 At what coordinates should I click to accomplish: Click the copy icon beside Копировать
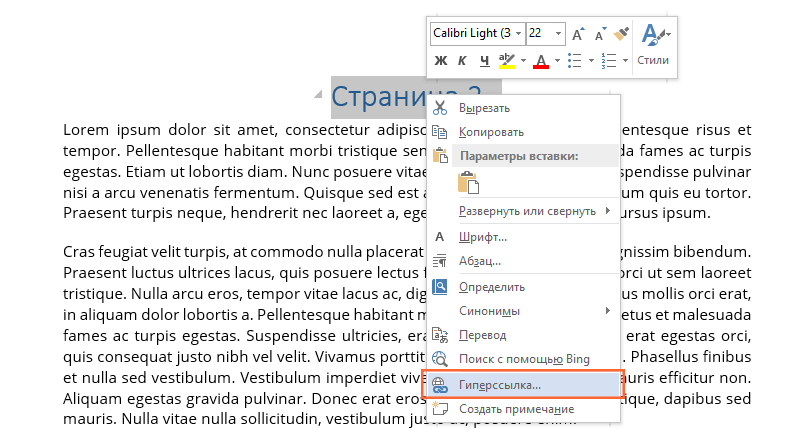(440, 132)
